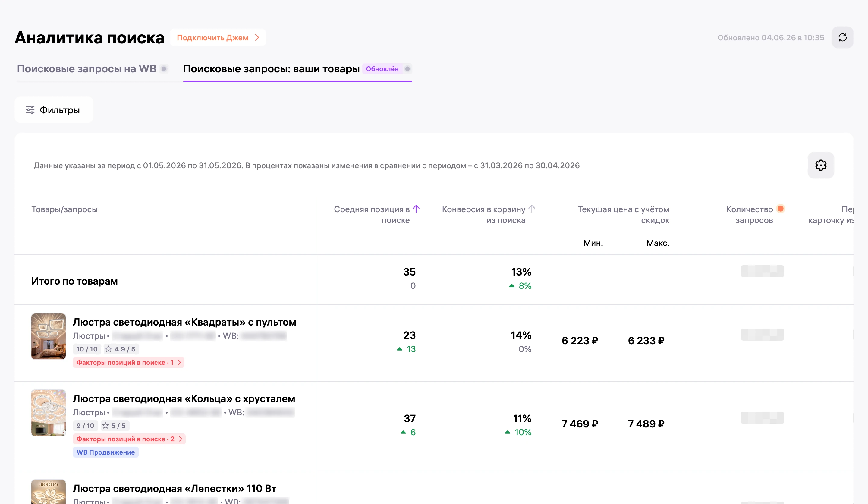The image size is (868, 504).
Task: Click the 4.9 / 5 rating badge
Action: click(121, 349)
